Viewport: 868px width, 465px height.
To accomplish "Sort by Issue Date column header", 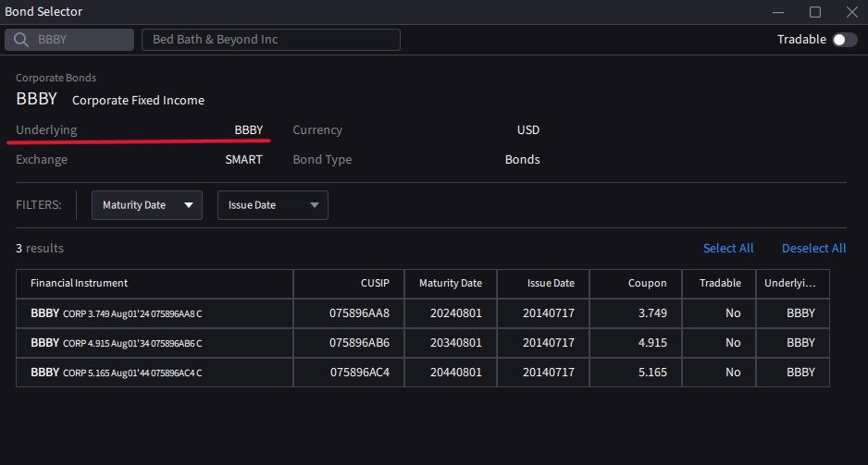I will tap(543, 284).
